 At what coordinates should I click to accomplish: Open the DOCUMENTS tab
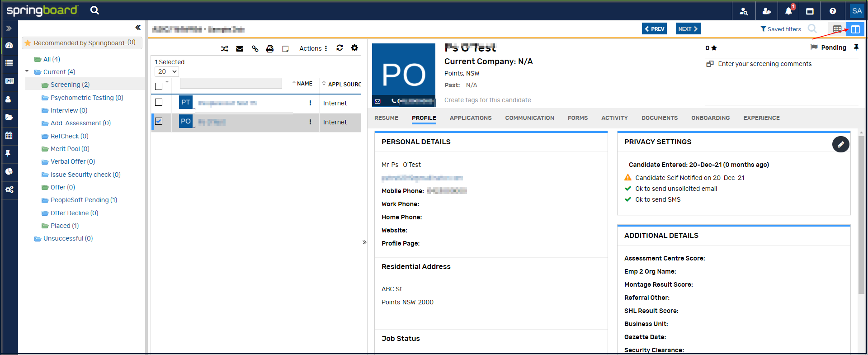point(659,118)
